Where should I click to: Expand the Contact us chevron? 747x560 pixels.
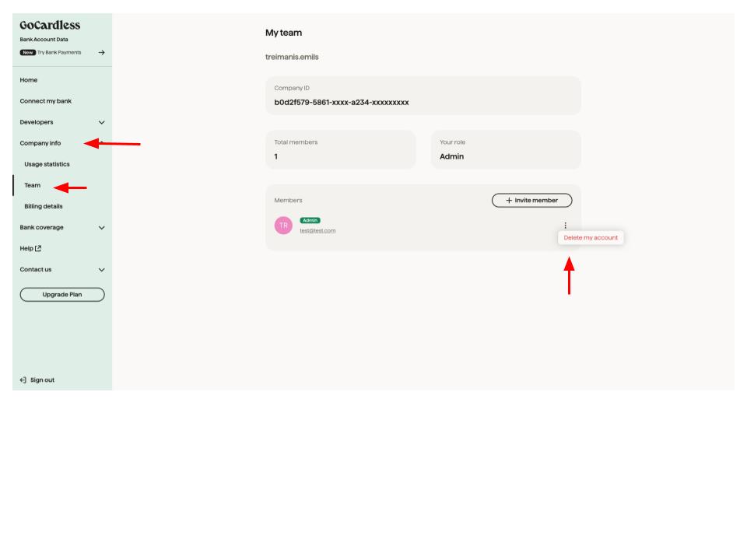(100, 270)
